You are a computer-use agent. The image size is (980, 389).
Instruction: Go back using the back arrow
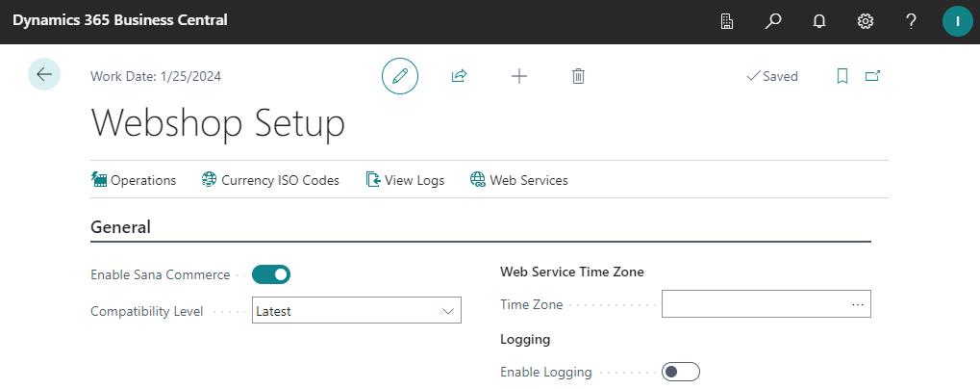43,74
